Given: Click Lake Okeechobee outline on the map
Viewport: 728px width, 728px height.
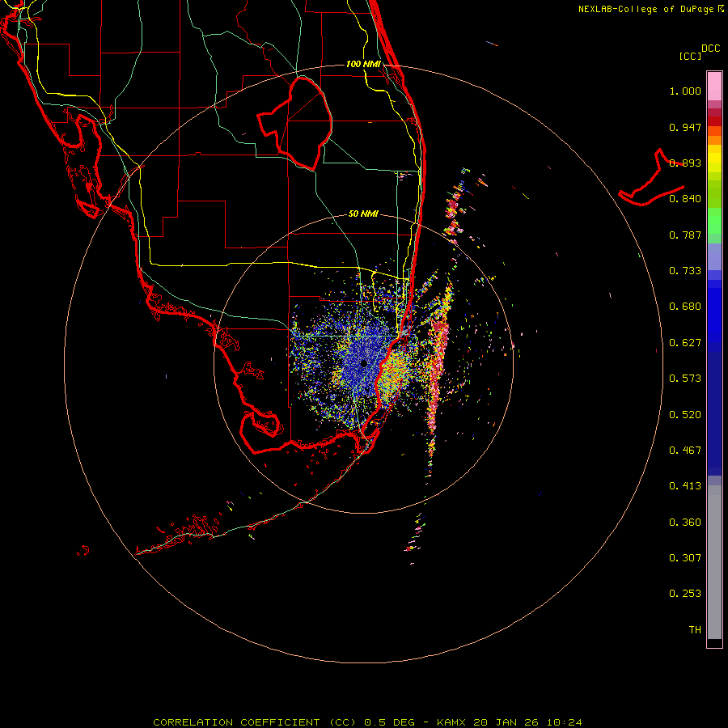Looking at the screenshot, I should coord(294,123).
